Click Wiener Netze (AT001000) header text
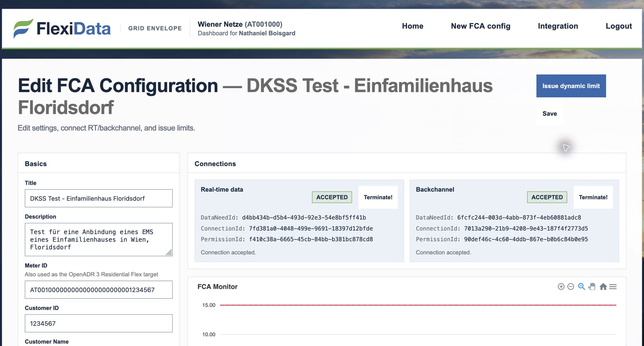 240,24
